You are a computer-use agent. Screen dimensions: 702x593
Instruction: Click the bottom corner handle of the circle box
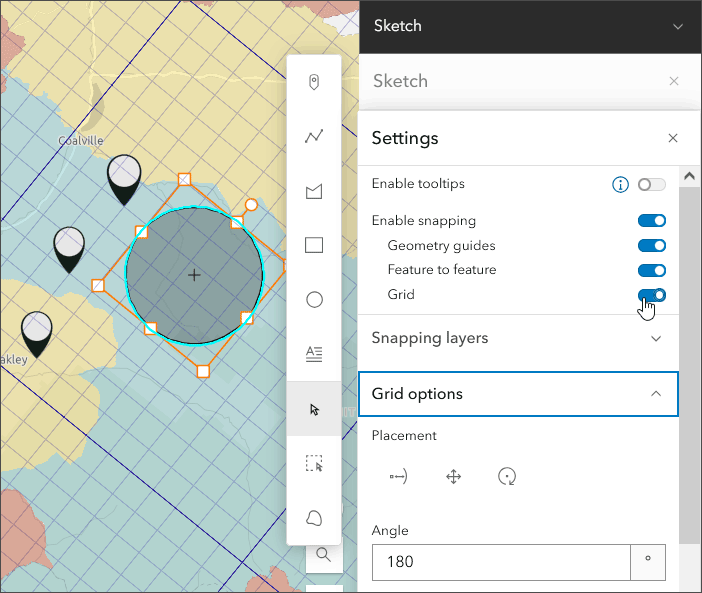pyautogui.click(x=203, y=371)
